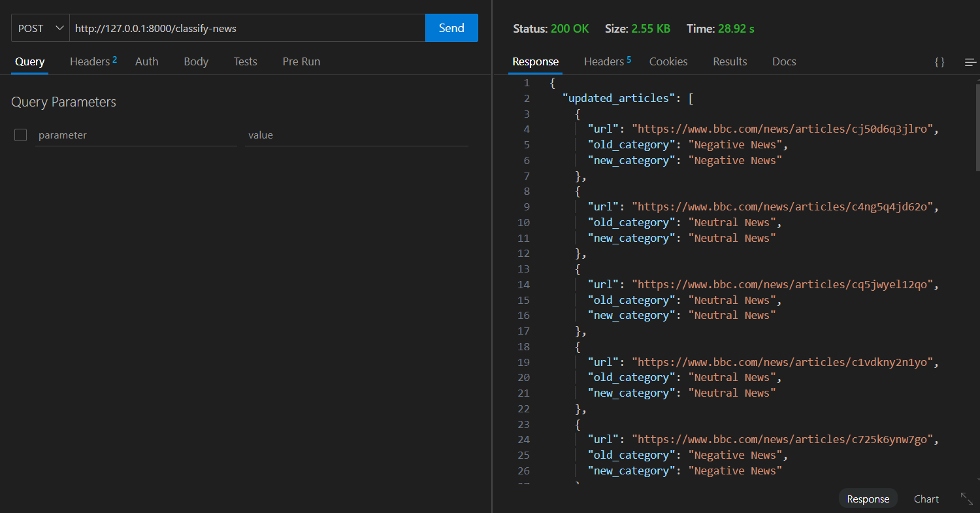Image resolution: width=980 pixels, height=513 pixels.
Task: Open the Auth tab
Action: pos(147,61)
